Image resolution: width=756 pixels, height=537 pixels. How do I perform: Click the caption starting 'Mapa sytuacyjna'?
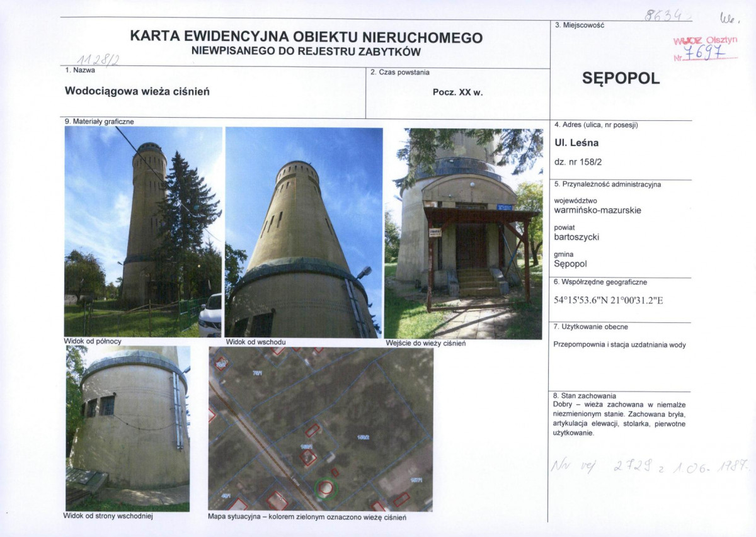[307, 517]
